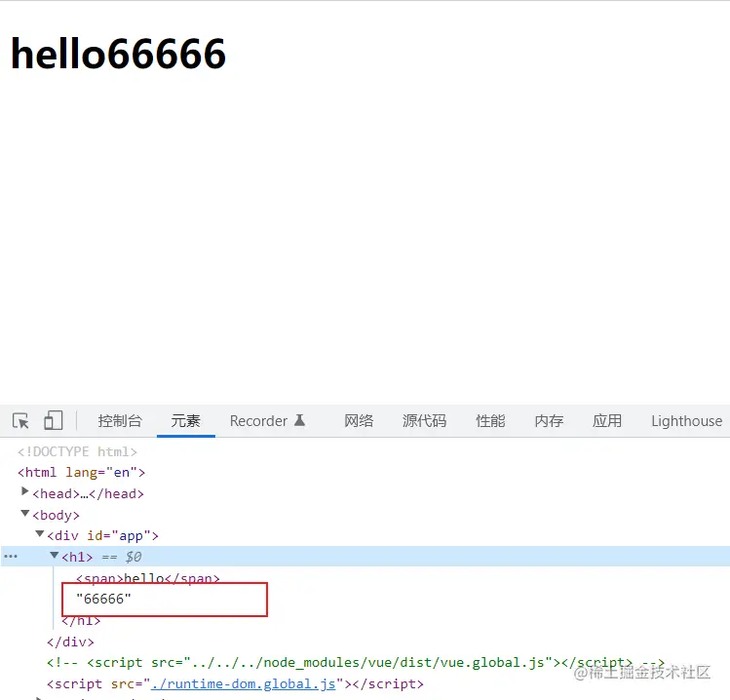The width and height of the screenshot is (730, 700).
Task: Switch to the 应用 tab
Action: (x=607, y=421)
